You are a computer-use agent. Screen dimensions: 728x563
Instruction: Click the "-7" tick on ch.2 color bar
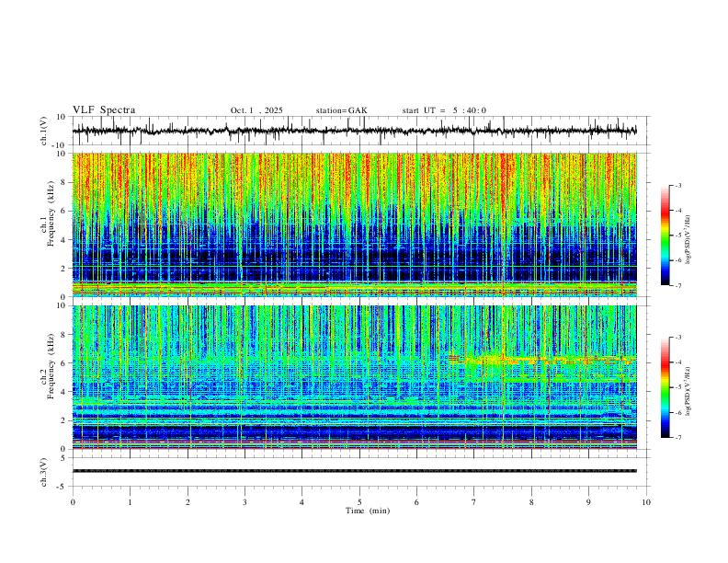(678, 437)
